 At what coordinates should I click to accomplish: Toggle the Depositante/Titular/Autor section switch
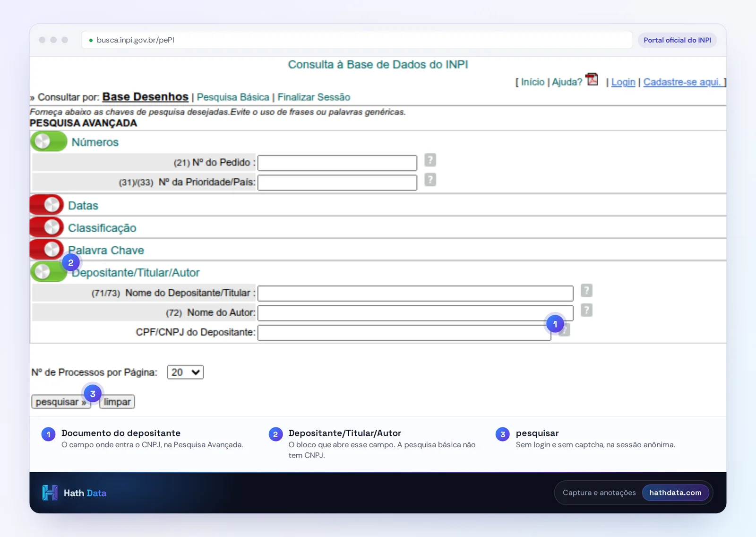(49, 272)
